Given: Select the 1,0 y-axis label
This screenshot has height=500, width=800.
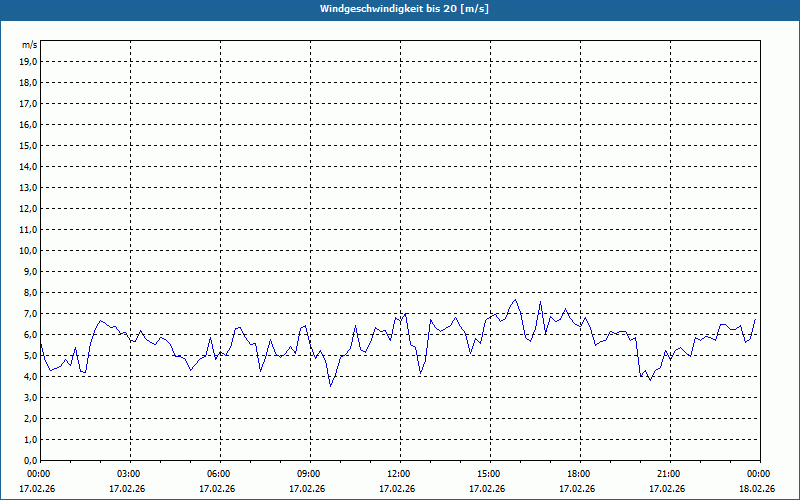Looking at the screenshot, I should coord(31,439).
